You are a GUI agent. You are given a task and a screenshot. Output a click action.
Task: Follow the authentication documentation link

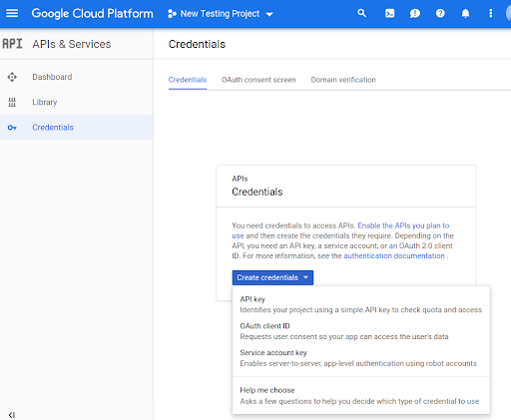point(394,255)
